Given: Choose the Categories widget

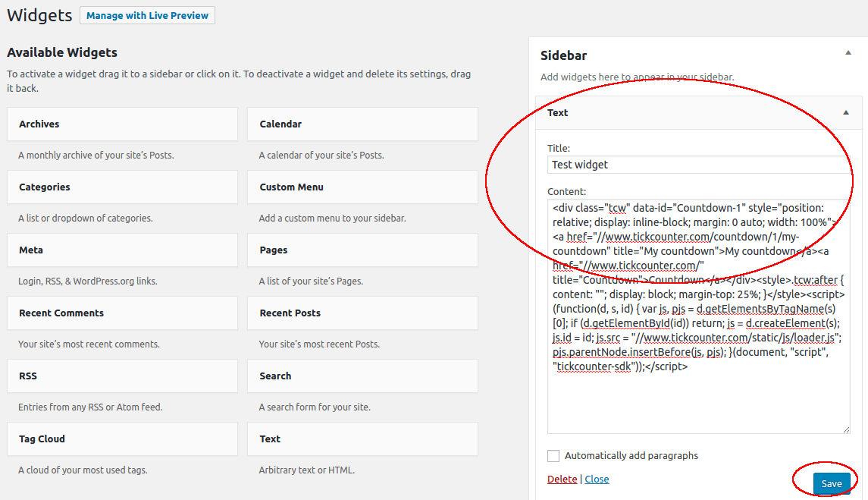Looking at the screenshot, I should [122, 187].
